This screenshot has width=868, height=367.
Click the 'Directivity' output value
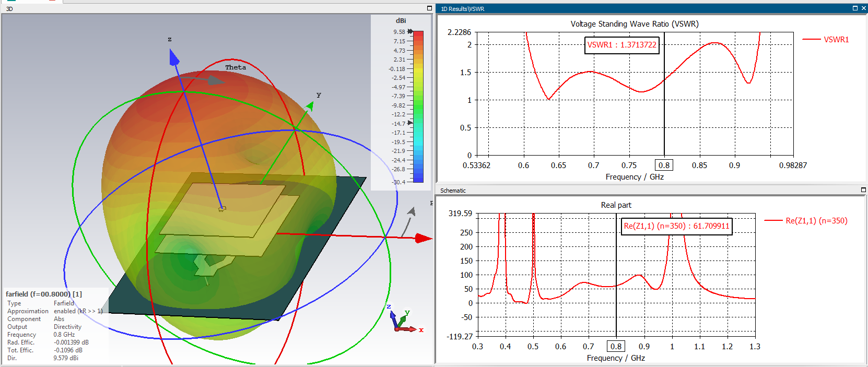click(x=67, y=327)
